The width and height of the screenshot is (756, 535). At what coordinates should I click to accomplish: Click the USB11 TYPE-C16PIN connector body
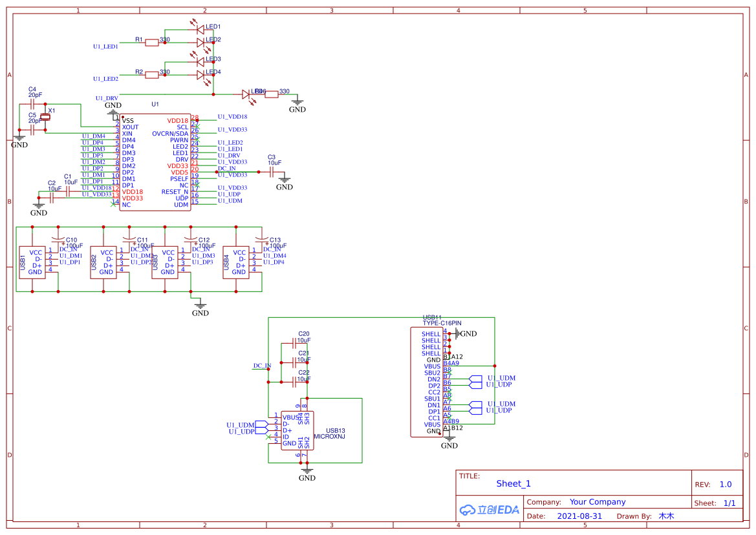427,381
